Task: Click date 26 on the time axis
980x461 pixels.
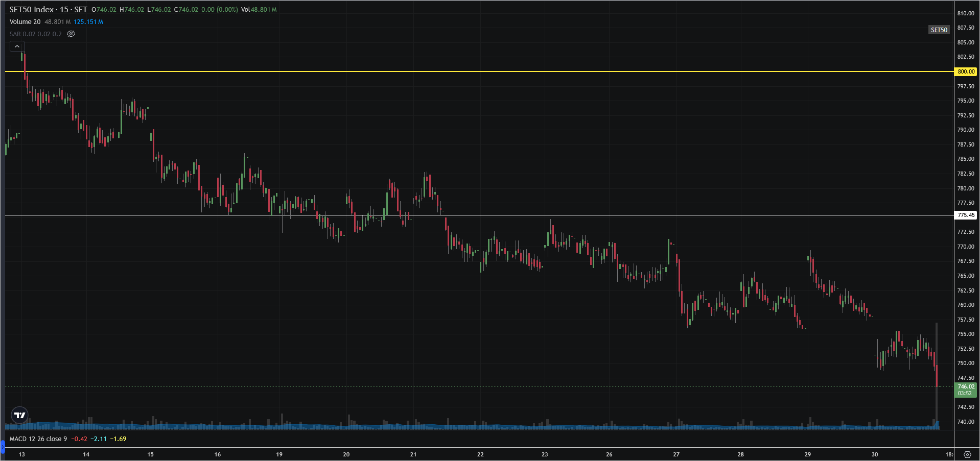Action: [609, 454]
